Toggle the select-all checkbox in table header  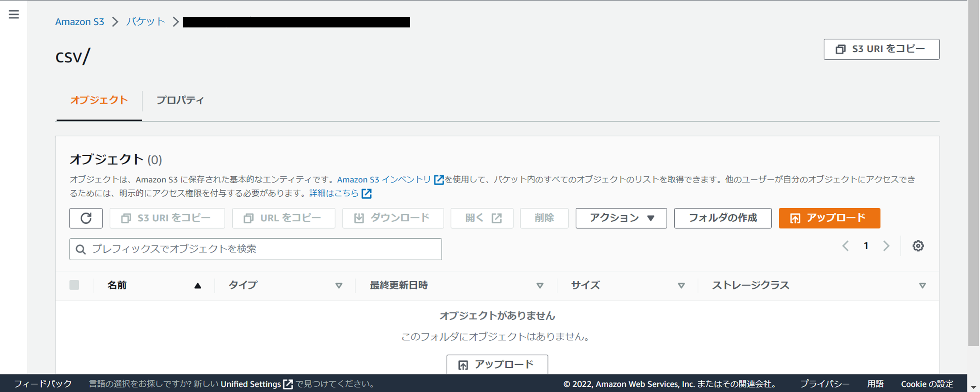tap(74, 285)
